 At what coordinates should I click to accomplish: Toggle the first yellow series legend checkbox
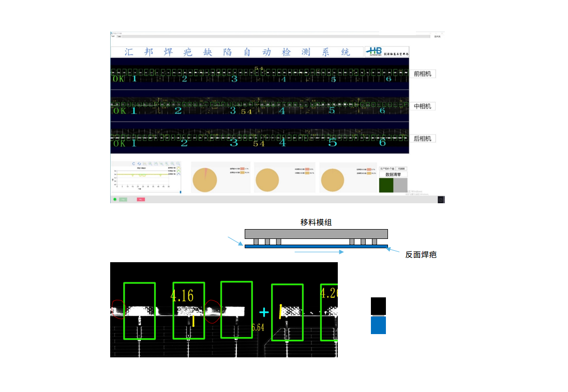click(178, 168)
